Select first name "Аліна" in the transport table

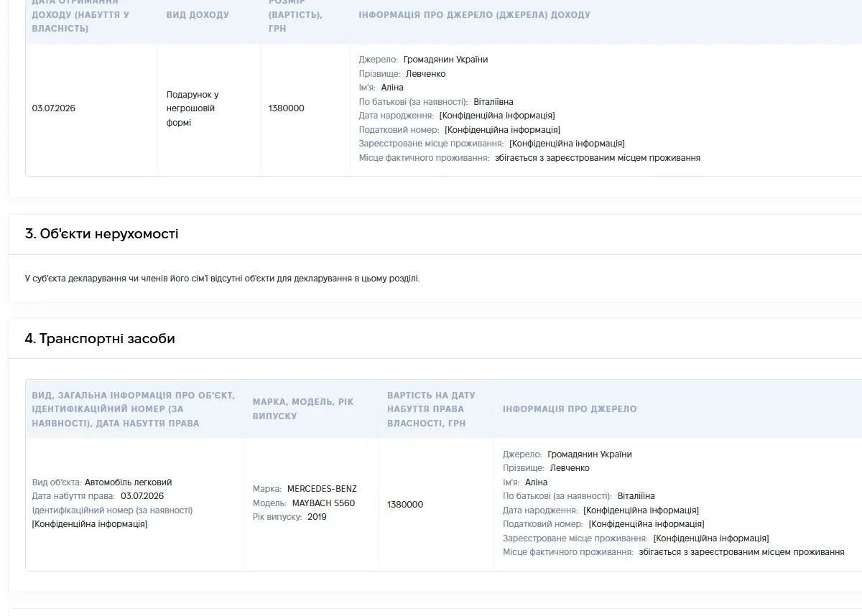pyautogui.click(x=537, y=482)
